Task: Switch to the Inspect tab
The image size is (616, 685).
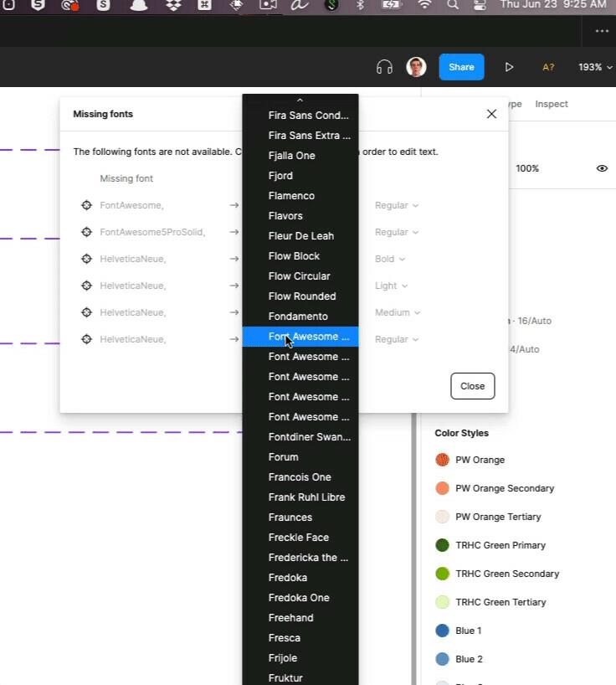Action: click(x=552, y=104)
